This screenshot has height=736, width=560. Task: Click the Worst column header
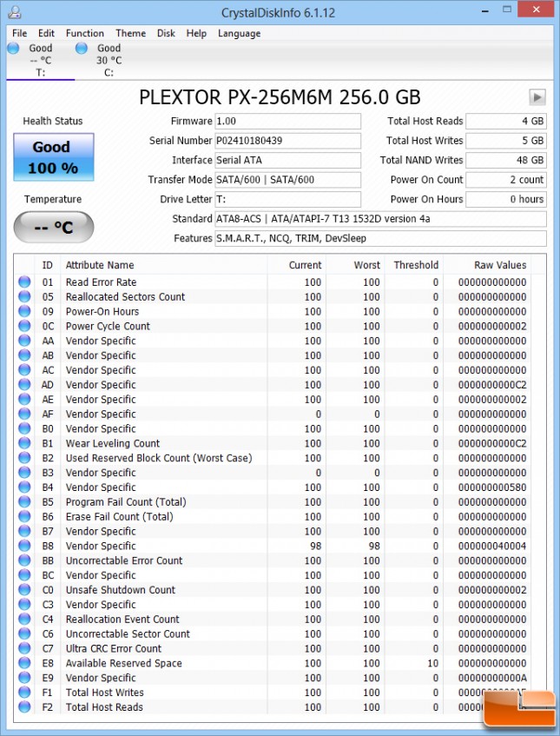355,265
